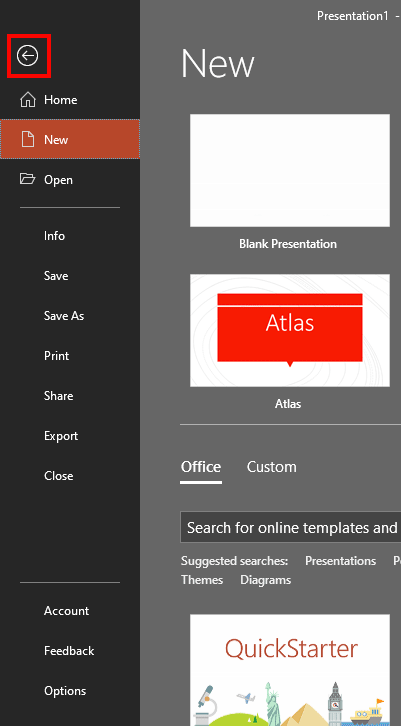401x726 pixels.
Task: Click suggested search Themes
Action: tap(202, 580)
